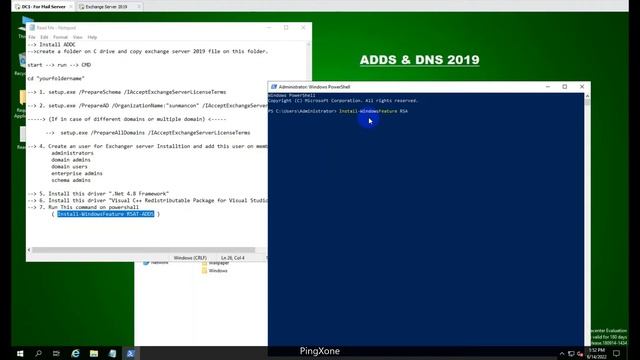Viewport: 640px width, 360px height.
Task: Click the 'enterprise admins' line in Notepad
Action: (x=77, y=173)
